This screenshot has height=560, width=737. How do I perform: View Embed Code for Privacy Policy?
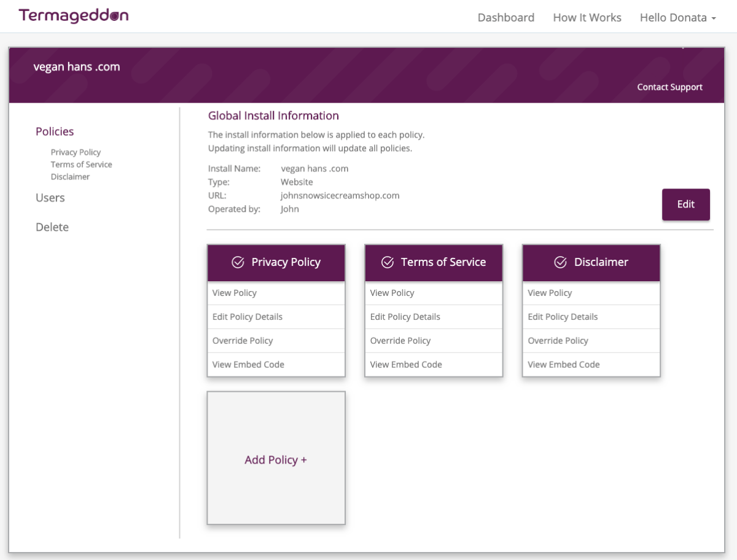click(x=276, y=365)
